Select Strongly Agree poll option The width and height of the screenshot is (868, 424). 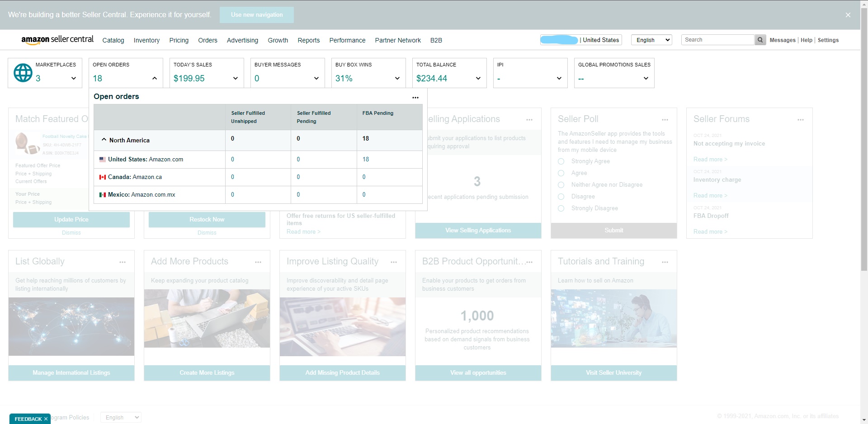[x=561, y=161]
